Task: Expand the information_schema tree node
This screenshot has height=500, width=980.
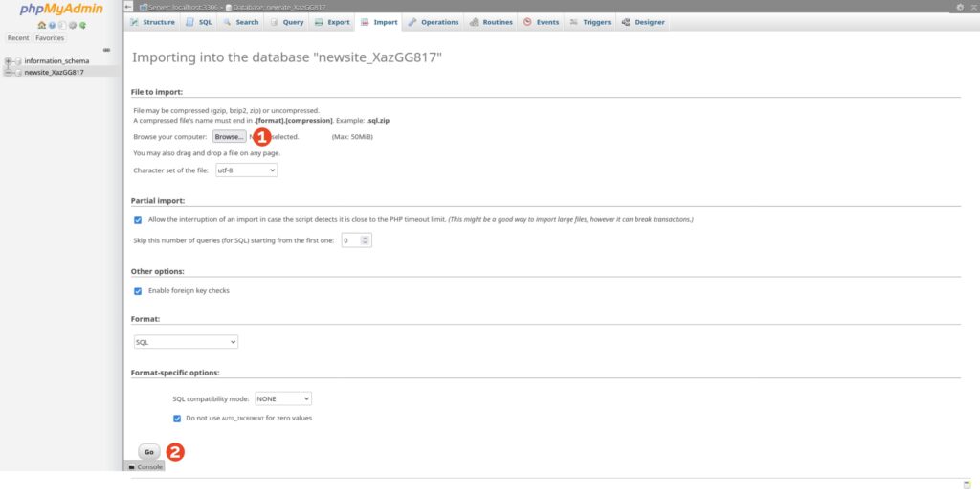Action: (x=8, y=61)
